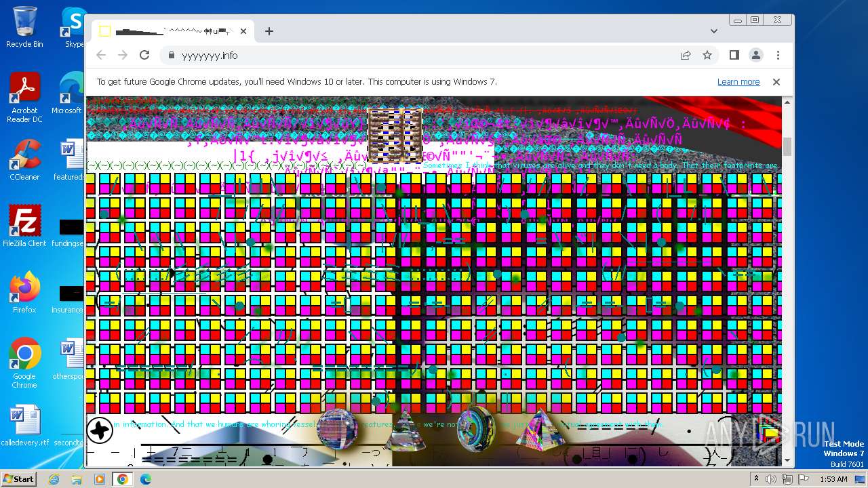This screenshot has width=868, height=488.
Task: Open File Explorer from the taskbar
Action: coord(77,479)
